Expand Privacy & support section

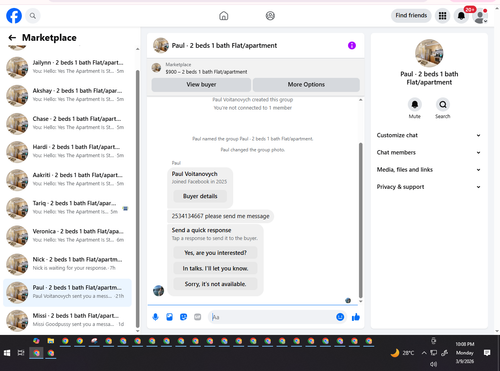click(429, 187)
